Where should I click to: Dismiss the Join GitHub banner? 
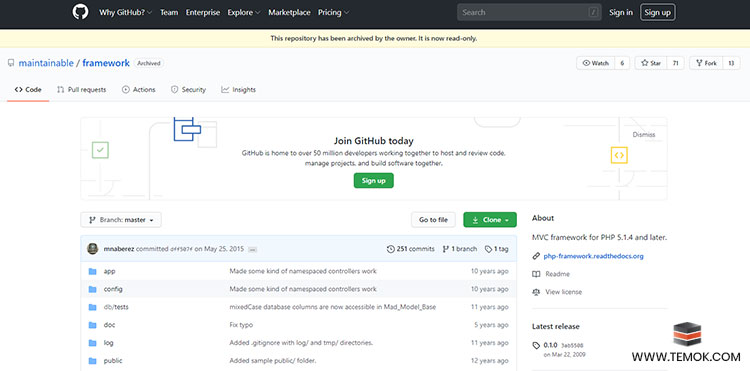(644, 135)
